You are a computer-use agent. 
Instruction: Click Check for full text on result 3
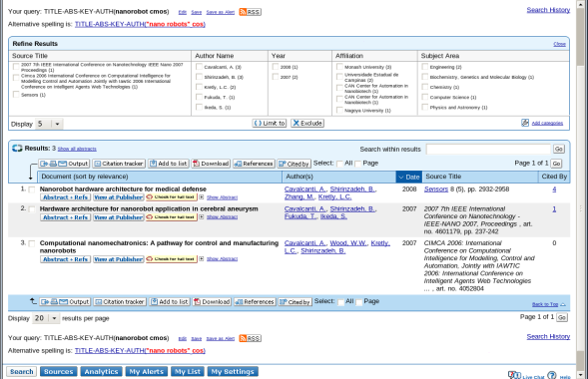(x=172, y=259)
